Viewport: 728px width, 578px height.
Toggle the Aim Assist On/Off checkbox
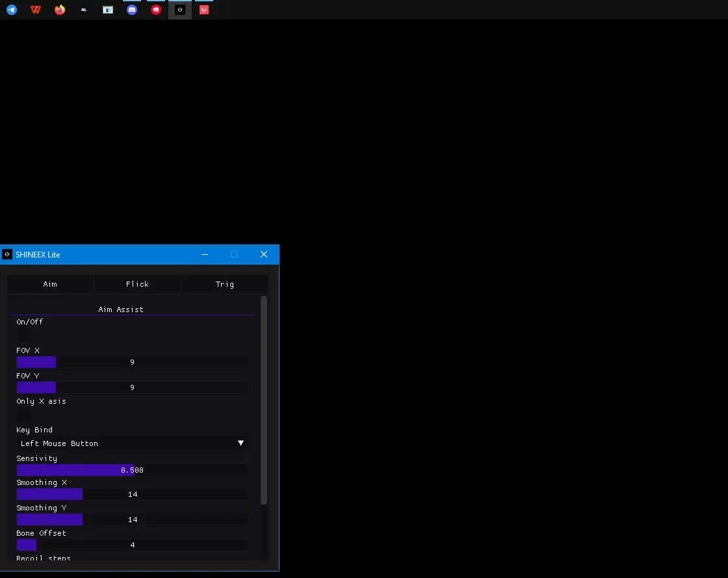24,335
